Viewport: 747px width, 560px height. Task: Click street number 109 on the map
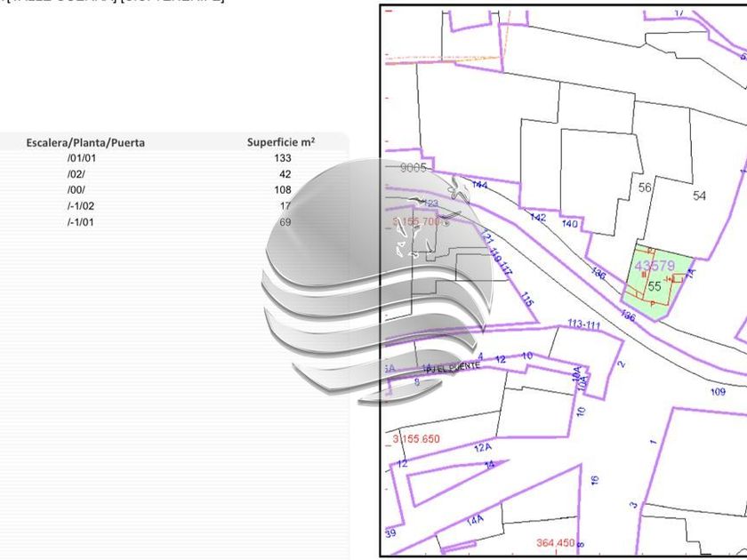coord(718,391)
